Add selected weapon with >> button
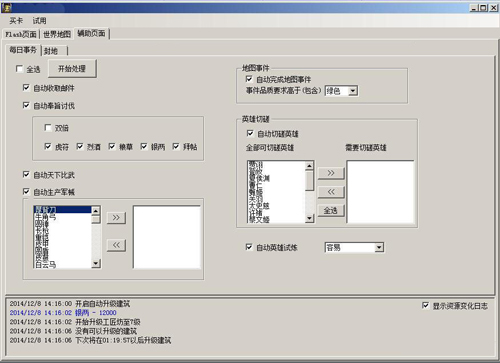 tap(116, 218)
